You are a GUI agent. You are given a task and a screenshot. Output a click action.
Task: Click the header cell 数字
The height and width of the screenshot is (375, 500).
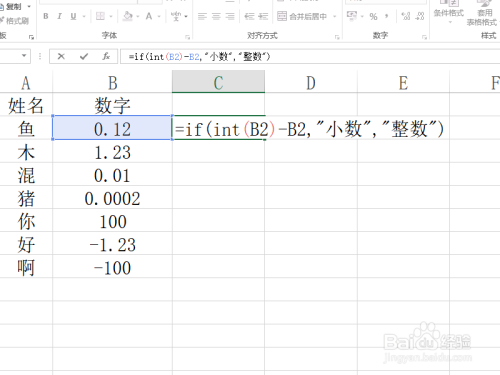113,106
